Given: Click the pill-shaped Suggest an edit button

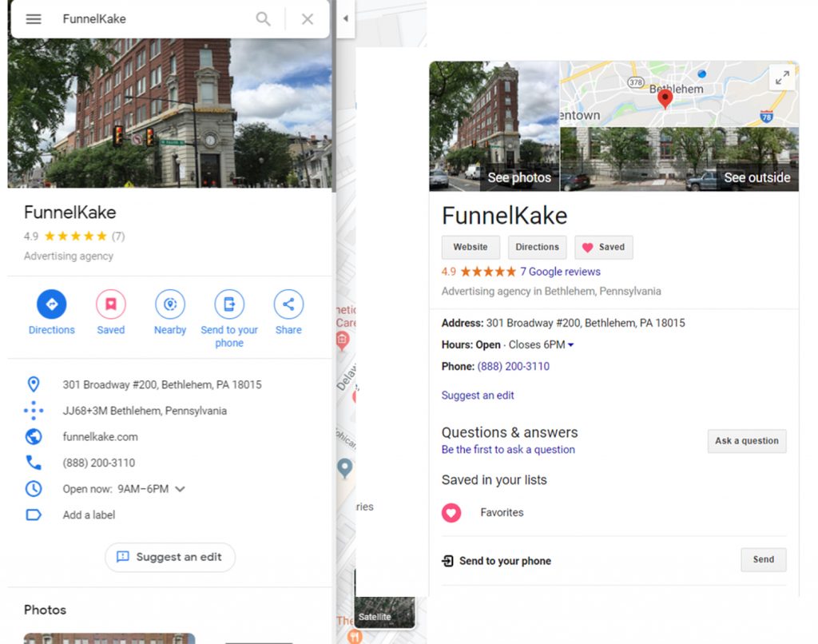Looking at the screenshot, I should 170,557.
